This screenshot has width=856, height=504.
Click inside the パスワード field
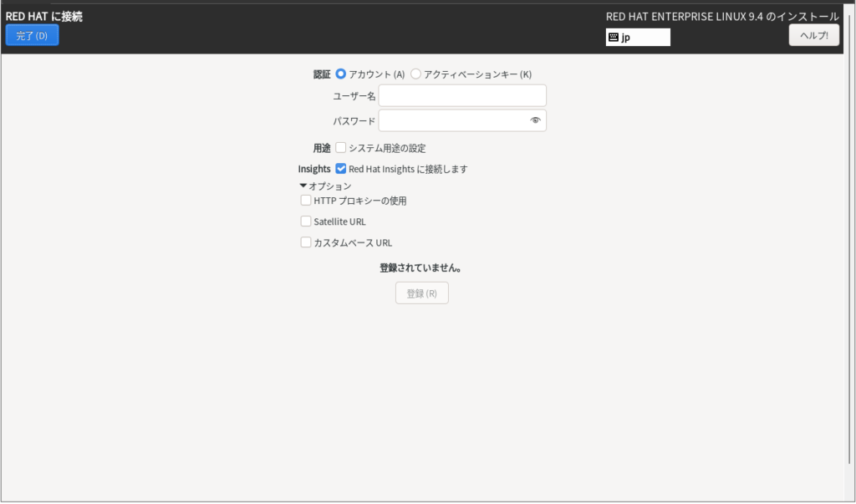[x=453, y=121]
